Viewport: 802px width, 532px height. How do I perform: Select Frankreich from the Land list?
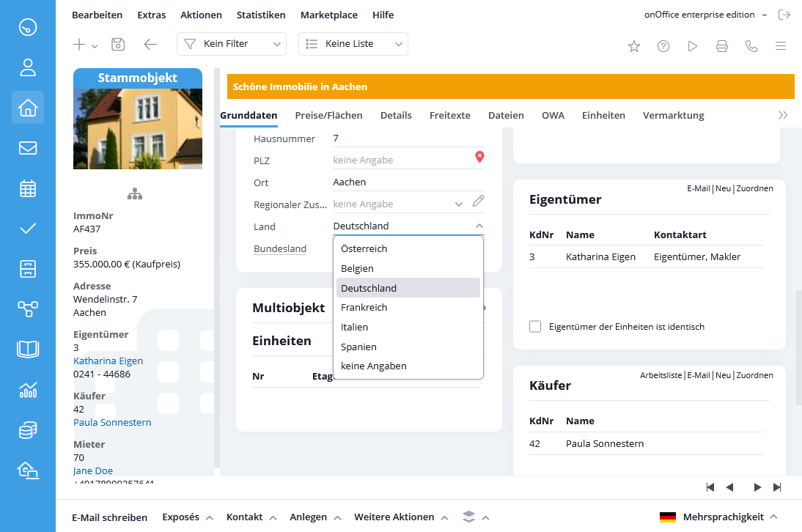pos(408,308)
